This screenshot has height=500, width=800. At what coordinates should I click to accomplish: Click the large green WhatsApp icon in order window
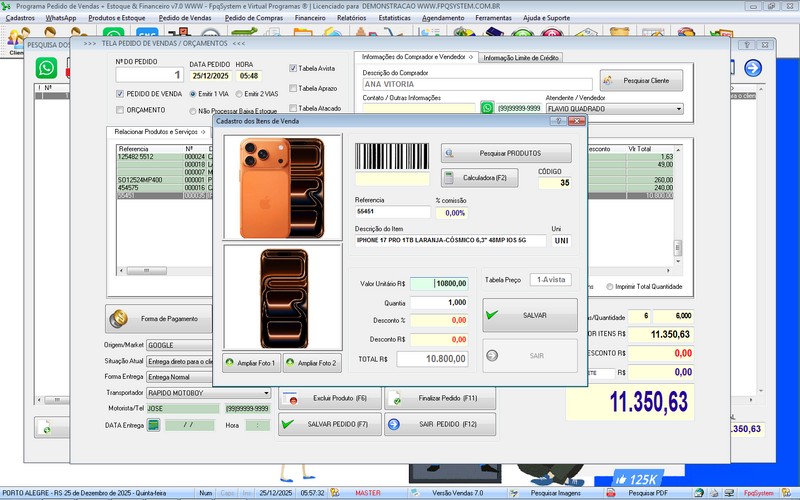(46, 68)
